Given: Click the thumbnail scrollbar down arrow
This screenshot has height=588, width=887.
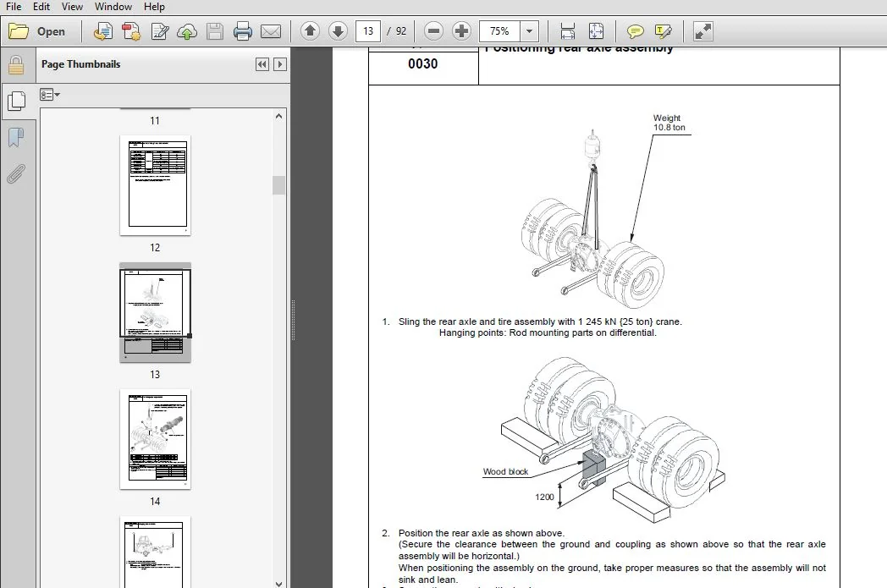Looking at the screenshot, I should 278,584.
